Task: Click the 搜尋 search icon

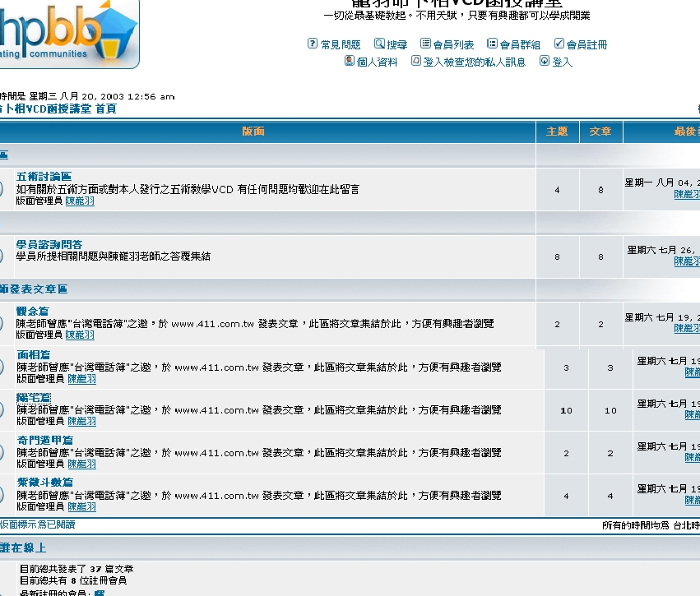Action: pyautogui.click(x=379, y=44)
